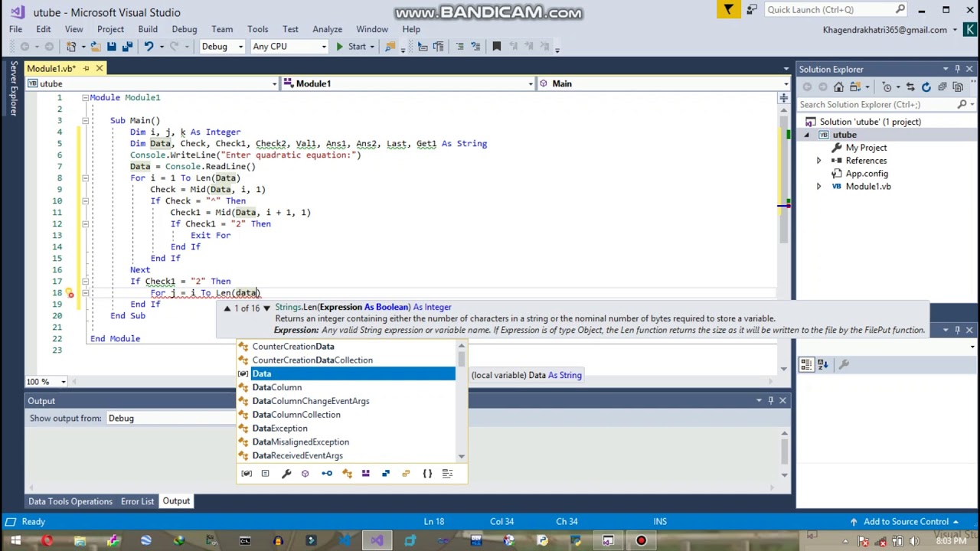Expand the References node

pos(818,161)
